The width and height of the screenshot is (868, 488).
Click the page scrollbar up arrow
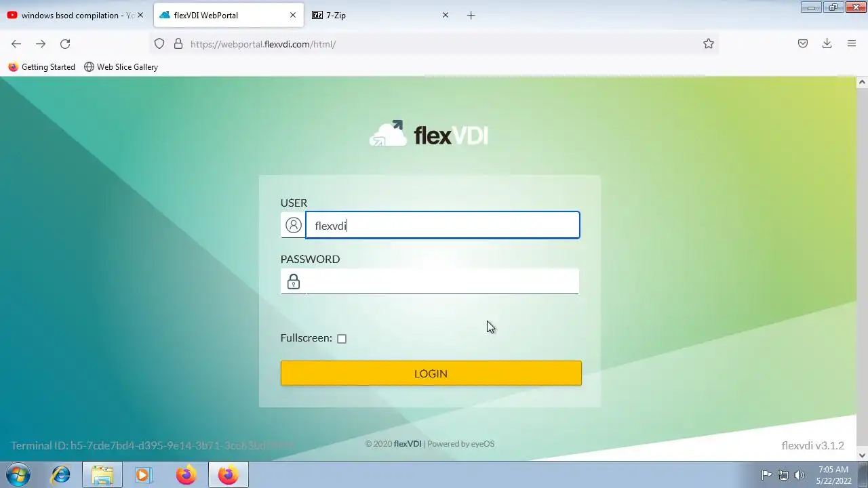(863, 82)
